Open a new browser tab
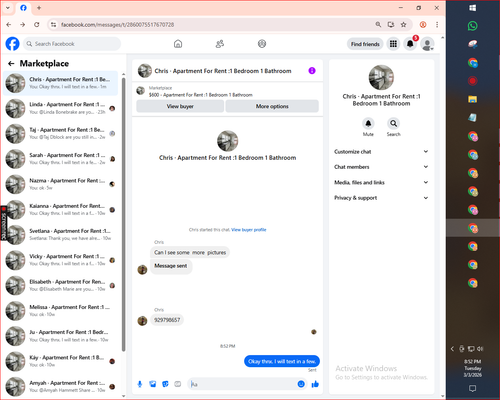Viewport: 500px width, 400px height. click(x=39, y=8)
